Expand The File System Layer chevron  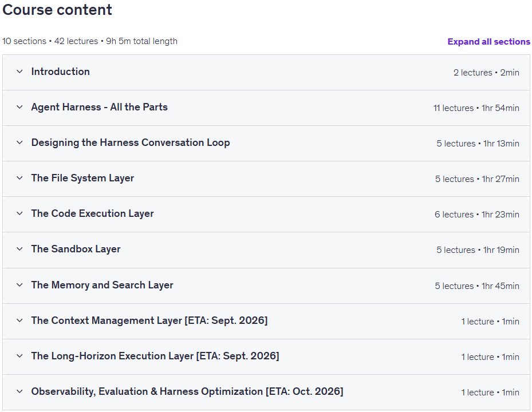pyautogui.click(x=19, y=178)
